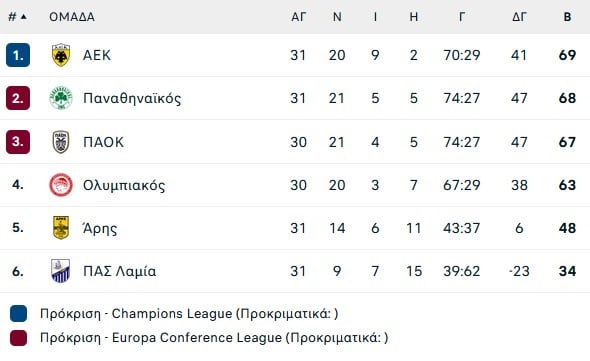Click the maroon rank 3 badge
590x361 pixels.
coord(18,142)
